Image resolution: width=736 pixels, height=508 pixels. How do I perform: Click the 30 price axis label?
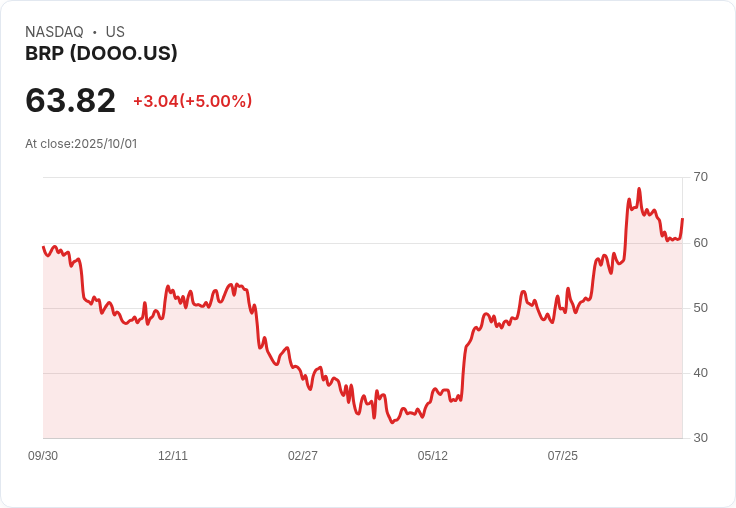[x=700, y=438]
